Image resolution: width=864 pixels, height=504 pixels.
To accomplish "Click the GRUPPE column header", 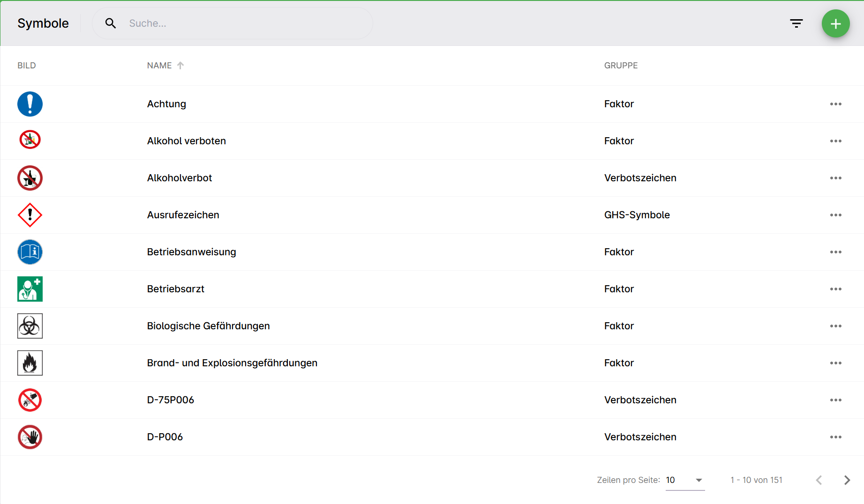I will coord(621,66).
